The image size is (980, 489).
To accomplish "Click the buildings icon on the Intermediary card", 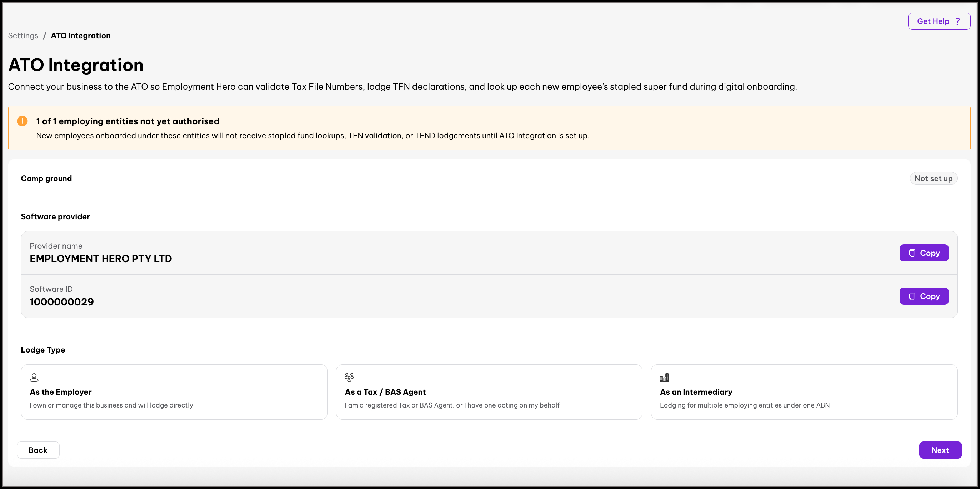I will pyautogui.click(x=664, y=378).
